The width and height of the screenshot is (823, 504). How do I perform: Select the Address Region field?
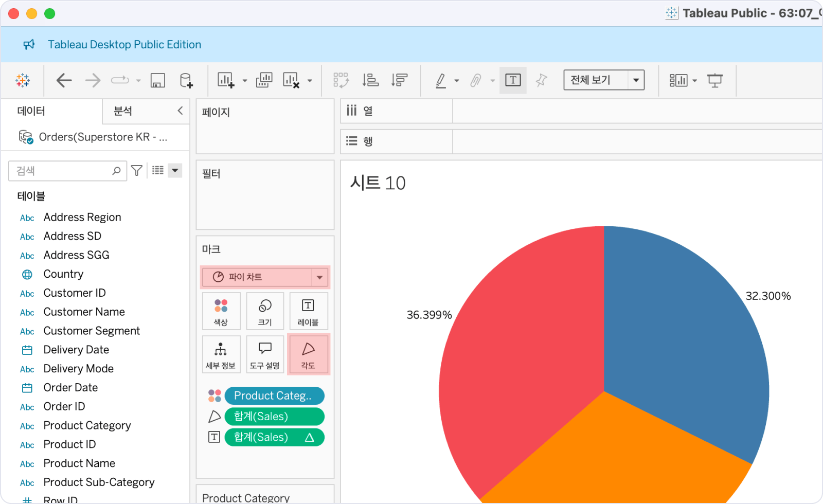82,218
